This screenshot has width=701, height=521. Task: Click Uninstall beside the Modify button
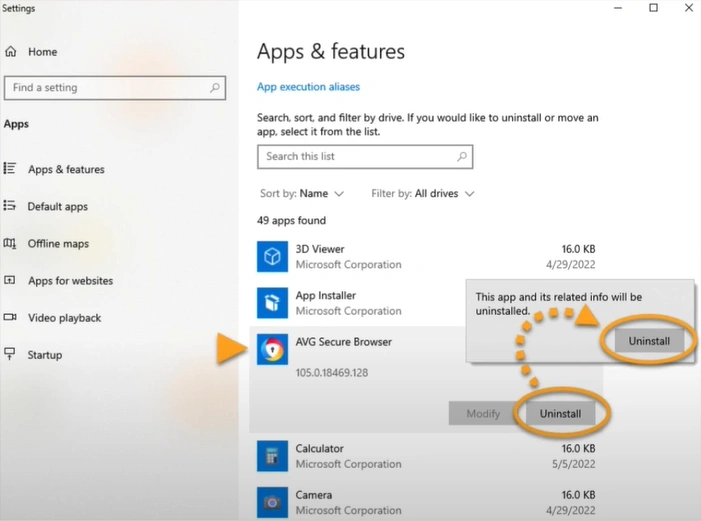click(x=560, y=414)
